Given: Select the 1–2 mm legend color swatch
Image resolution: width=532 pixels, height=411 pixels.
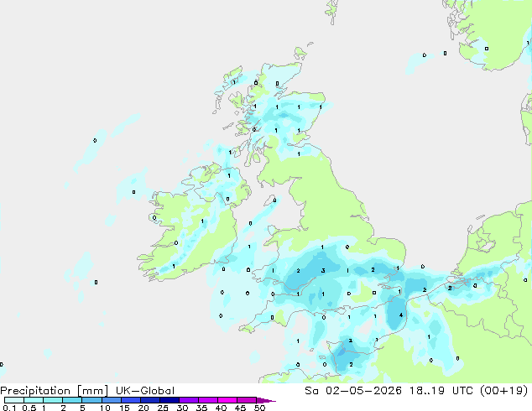Looking at the screenshot, I should pyautogui.click(x=53, y=400).
